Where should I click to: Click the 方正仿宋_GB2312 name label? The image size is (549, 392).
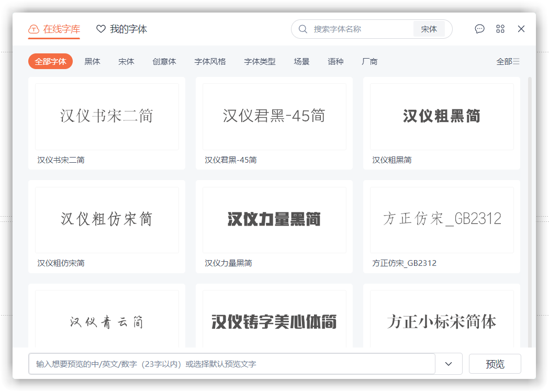tap(405, 263)
